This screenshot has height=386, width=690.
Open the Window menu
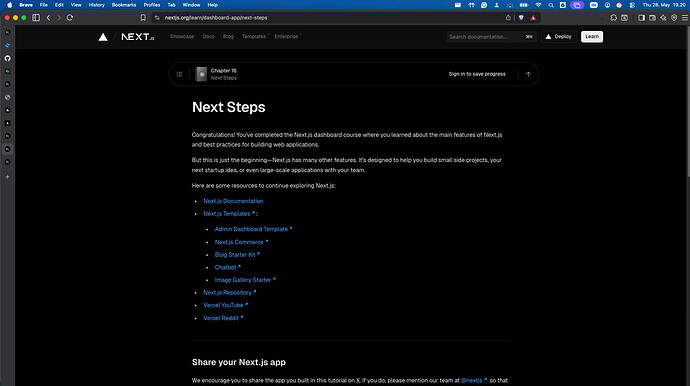191,5
